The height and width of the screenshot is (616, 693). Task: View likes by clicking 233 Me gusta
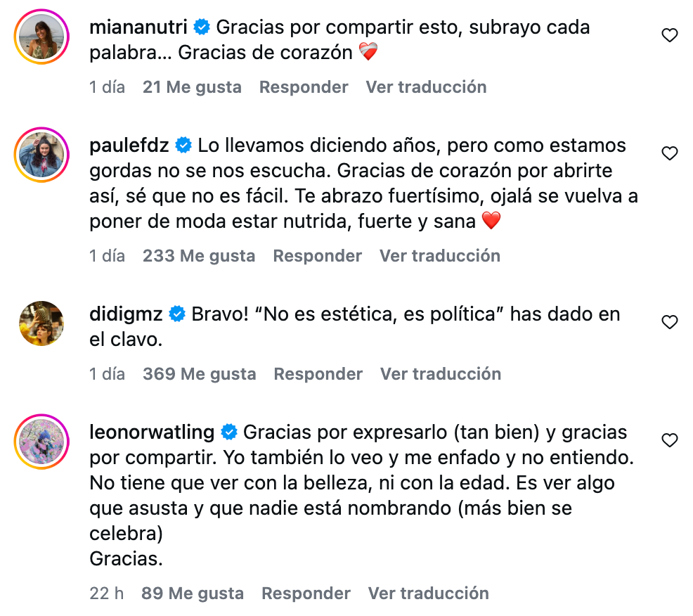tap(199, 255)
